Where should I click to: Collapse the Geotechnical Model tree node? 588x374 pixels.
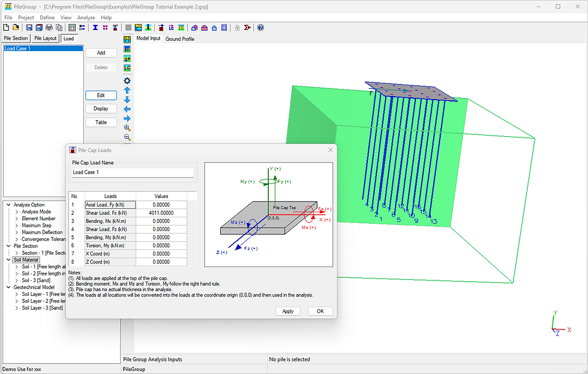(x=8, y=288)
